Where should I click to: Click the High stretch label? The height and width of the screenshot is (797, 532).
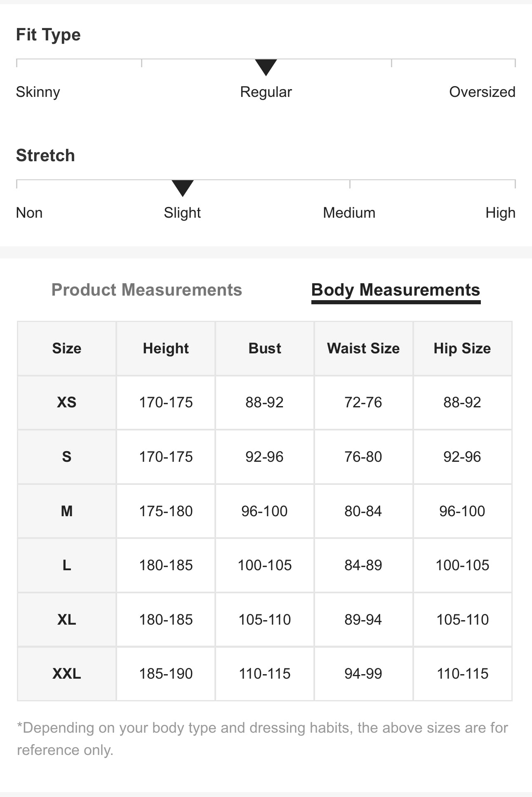pos(500,213)
